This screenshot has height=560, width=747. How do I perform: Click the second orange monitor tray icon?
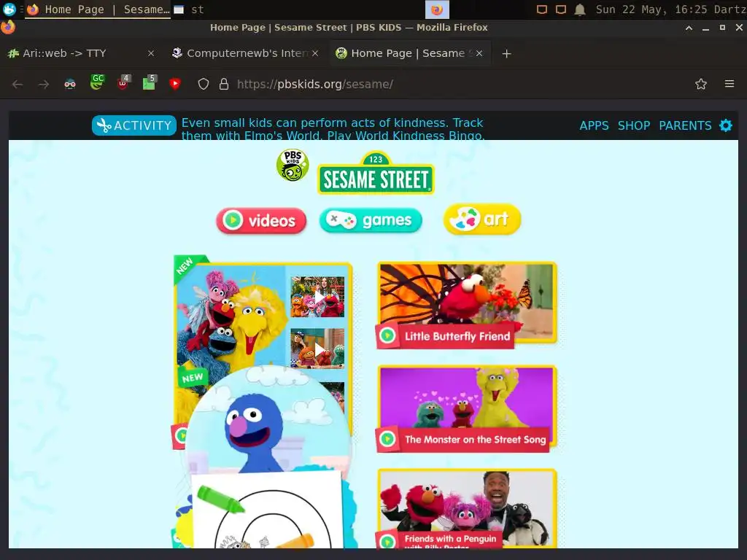coord(561,9)
